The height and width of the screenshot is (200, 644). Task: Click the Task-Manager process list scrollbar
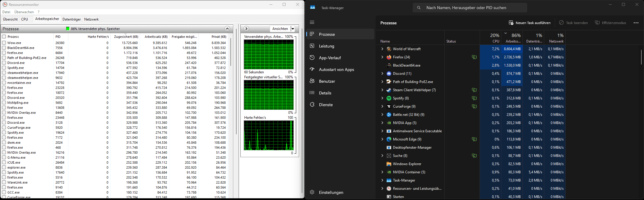tap(641, 57)
